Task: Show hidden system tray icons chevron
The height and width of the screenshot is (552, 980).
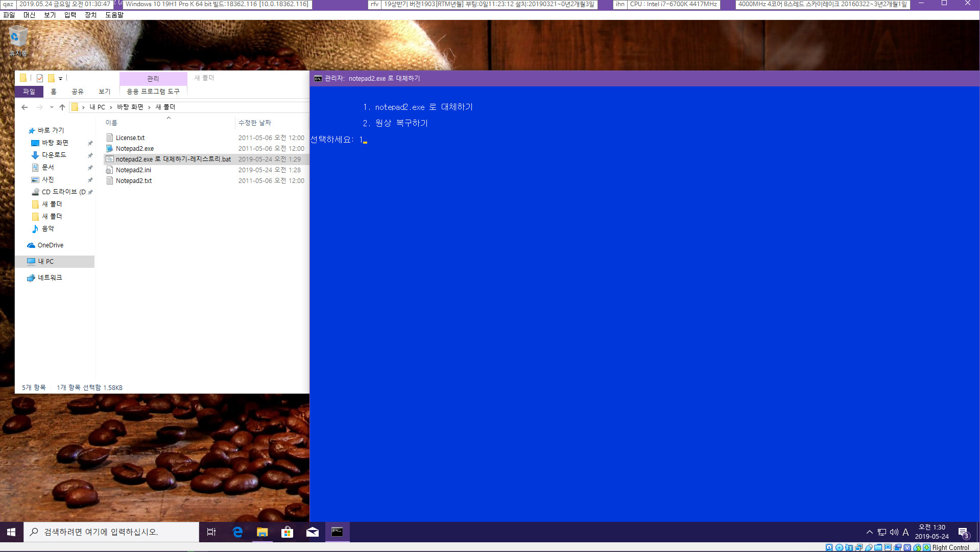Action: coord(869,532)
